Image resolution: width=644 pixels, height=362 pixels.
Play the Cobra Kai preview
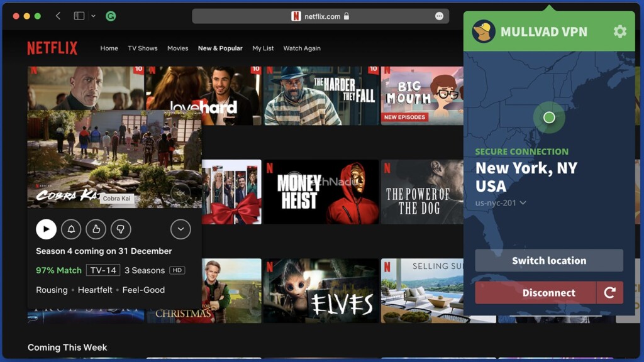point(46,229)
